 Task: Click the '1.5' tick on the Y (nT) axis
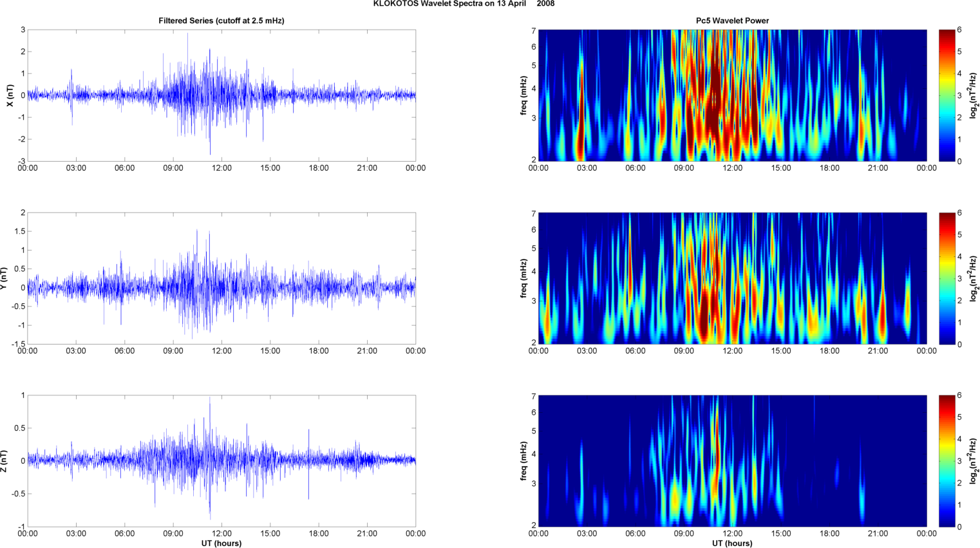click(20, 231)
